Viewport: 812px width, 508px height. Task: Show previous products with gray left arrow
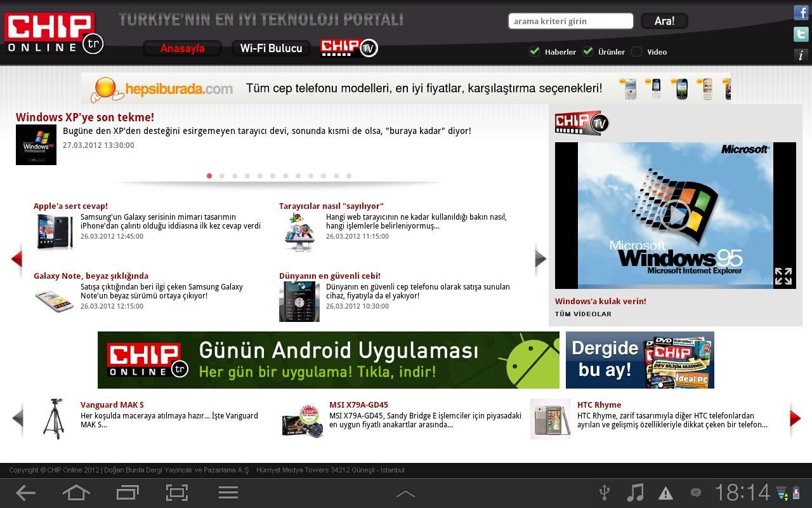[17, 418]
